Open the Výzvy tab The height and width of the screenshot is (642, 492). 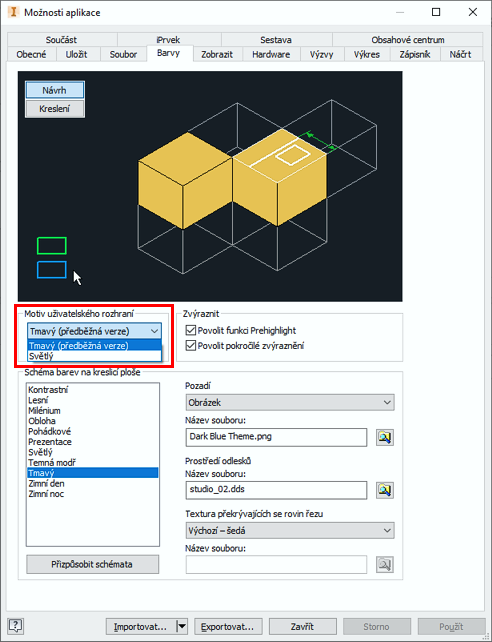coord(321,54)
